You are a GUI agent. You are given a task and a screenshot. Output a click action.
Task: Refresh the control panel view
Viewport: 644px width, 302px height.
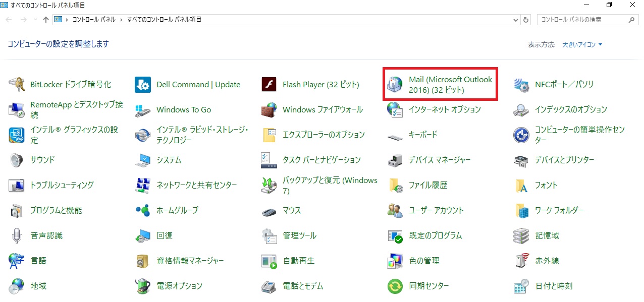click(526, 20)
